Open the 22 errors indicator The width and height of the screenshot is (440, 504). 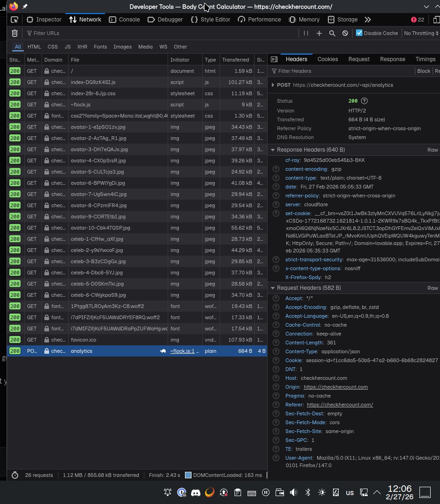(x=418, y=20)
